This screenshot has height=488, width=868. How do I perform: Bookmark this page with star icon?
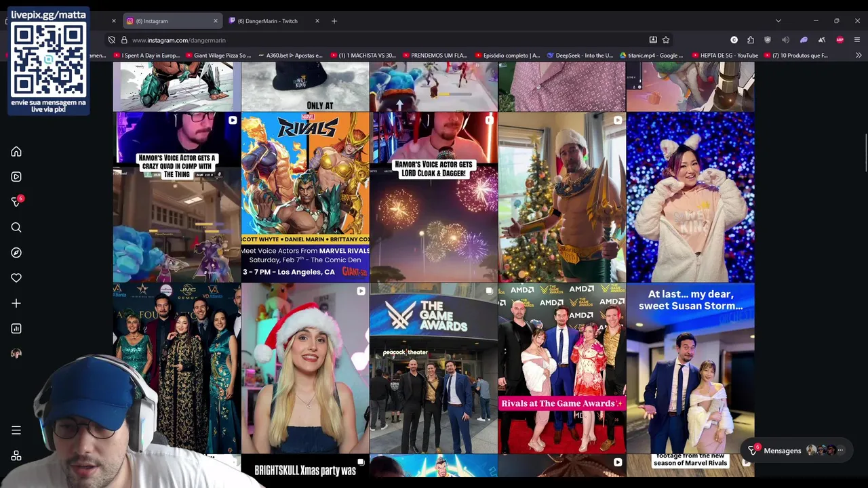(666, 40)
